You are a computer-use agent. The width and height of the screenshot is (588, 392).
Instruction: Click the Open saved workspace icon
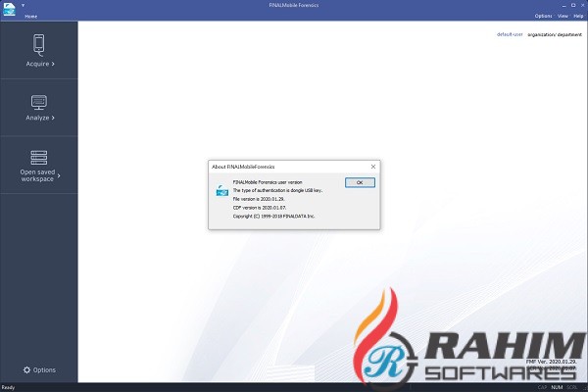39,158
